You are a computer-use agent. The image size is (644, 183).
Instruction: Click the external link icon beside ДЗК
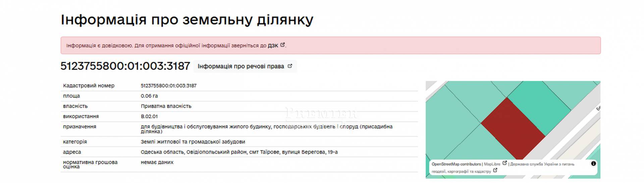(282, 45)
